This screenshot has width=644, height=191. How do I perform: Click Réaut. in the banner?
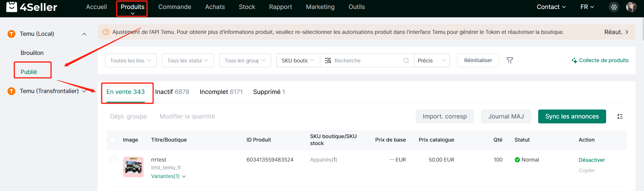click(x=617, y=32)
